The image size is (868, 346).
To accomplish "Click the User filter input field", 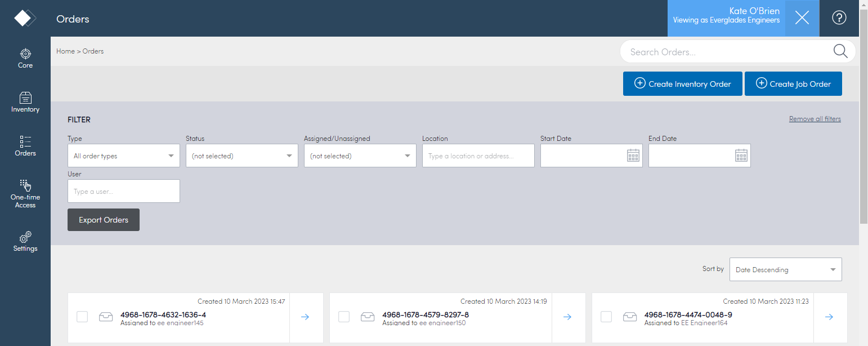I will pyautogui.click(x=124, y=192).
